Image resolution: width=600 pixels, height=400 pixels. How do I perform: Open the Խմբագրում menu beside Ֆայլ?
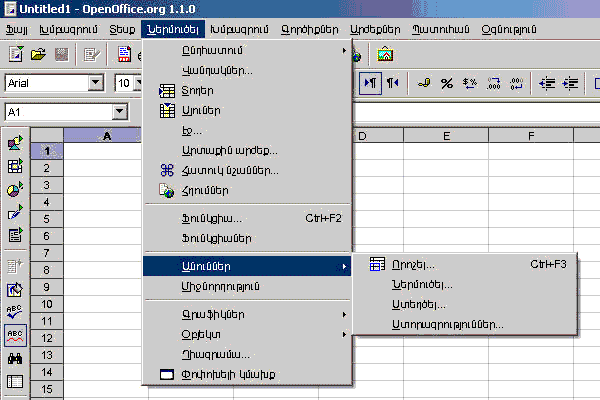[68, 29]
